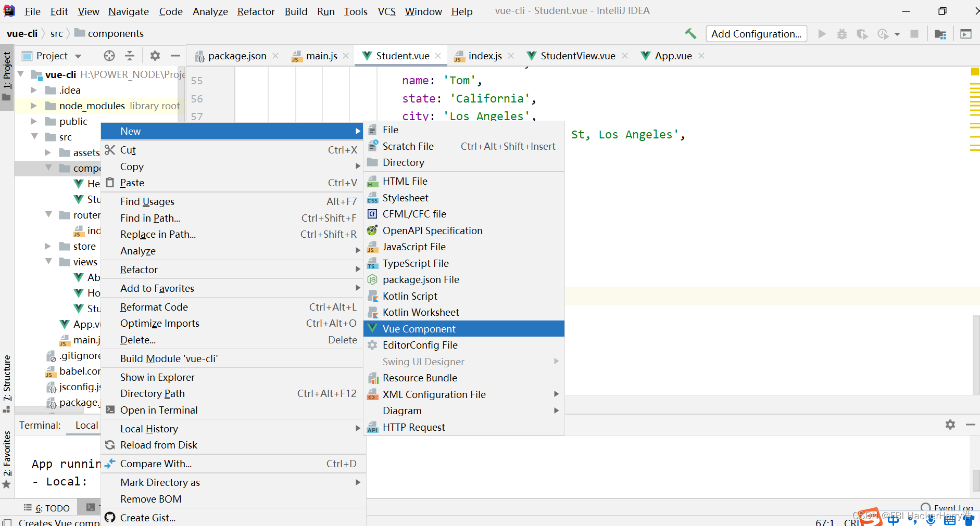Switch to the App.vue editor tab

tap(672, 56)
